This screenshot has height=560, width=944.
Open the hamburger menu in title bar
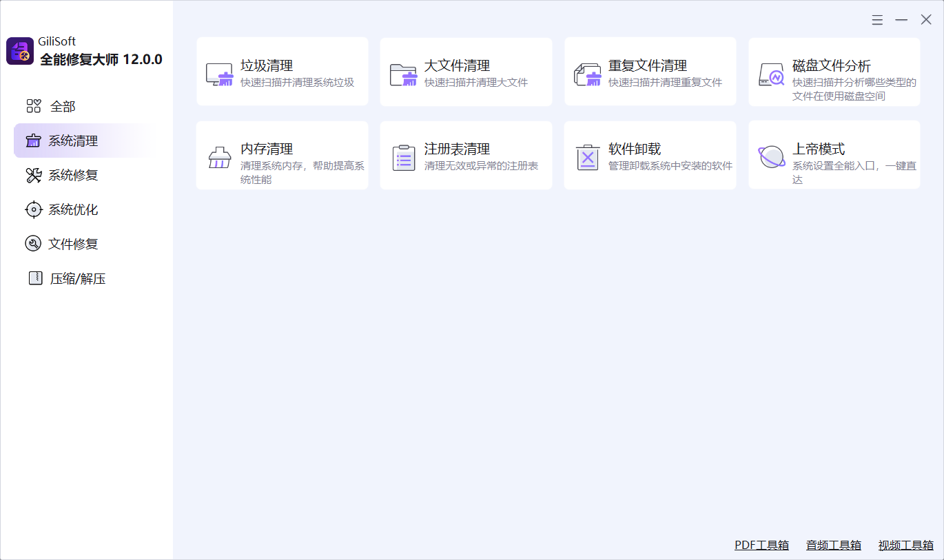(x=877, y=20)
